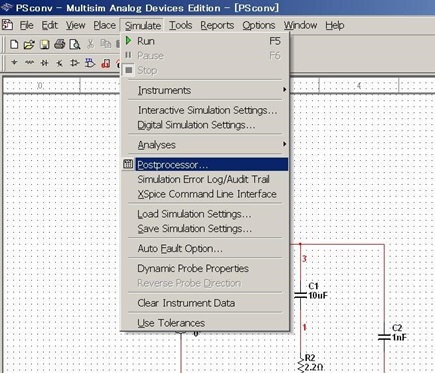This screenshot has height=373, width=435.
Task: Click the New document icon
Action: (x=14, y=44)
